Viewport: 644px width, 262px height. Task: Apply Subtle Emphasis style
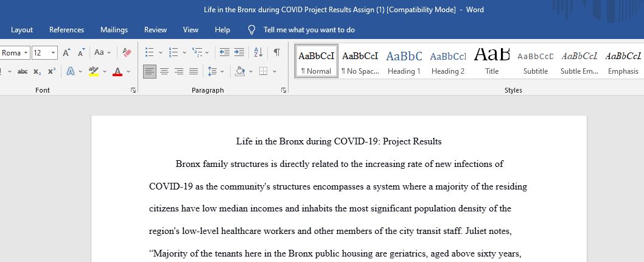coord(579,61)
